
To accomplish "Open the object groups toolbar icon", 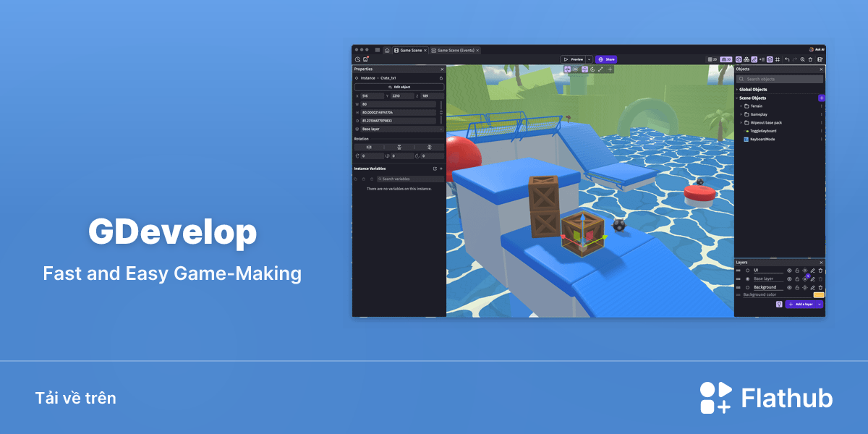I will [746, 59].
